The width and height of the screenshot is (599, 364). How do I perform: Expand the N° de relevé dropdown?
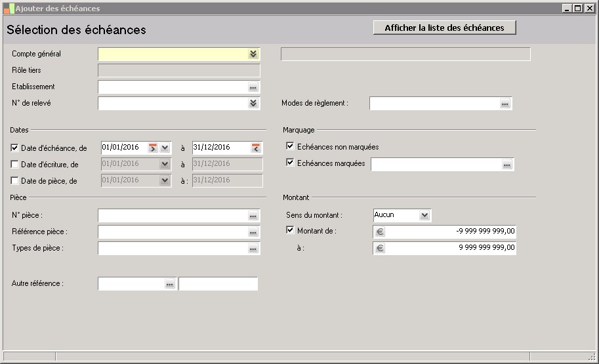pos(253,103)
